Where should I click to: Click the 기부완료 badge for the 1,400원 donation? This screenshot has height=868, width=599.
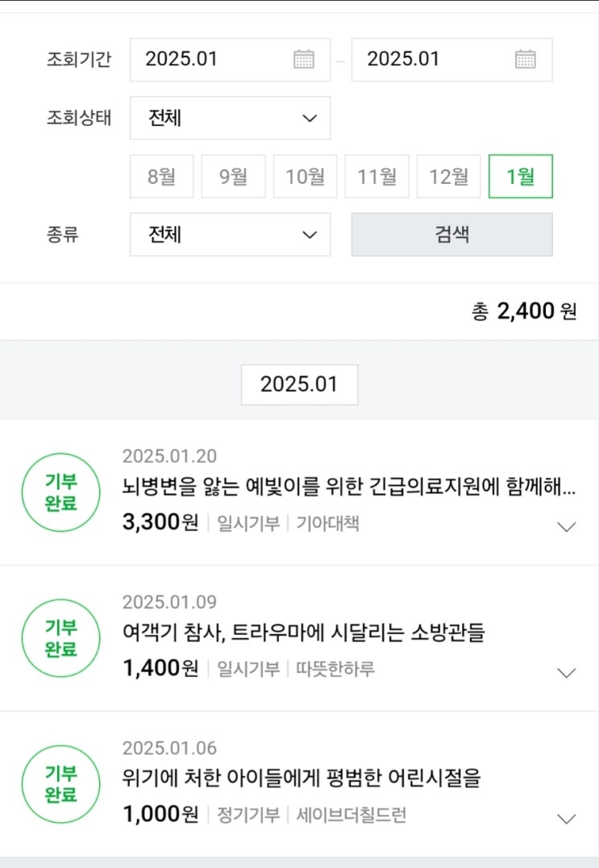click(61, 638)
